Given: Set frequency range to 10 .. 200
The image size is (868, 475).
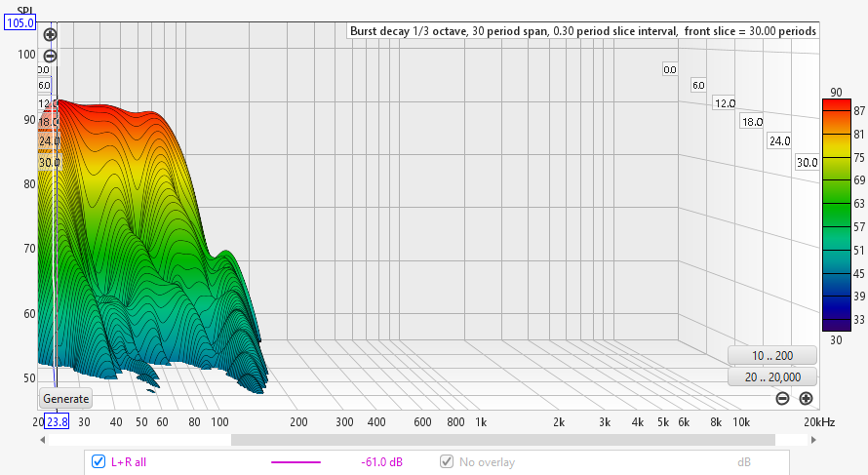Looking at the screenshot, I should pyautogui.click(x=772, y=355).
